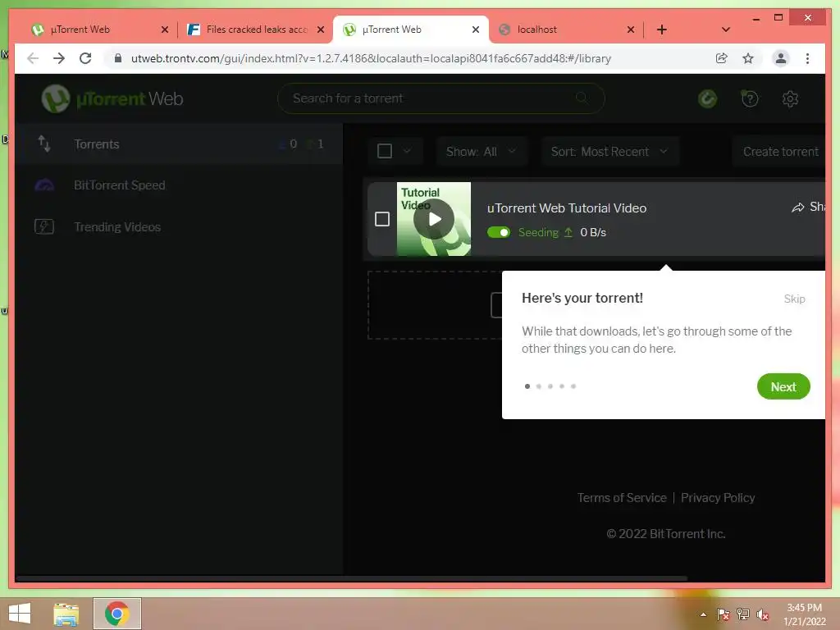Close the localhost tab
Screen dimensions: 840x630
[x=631, y=30]
